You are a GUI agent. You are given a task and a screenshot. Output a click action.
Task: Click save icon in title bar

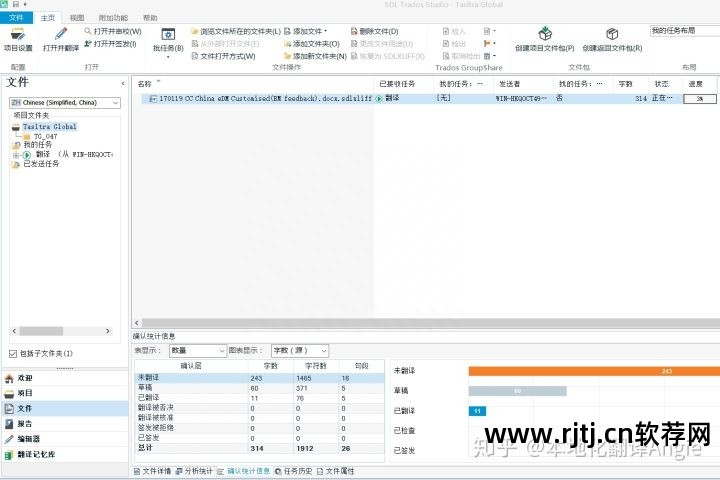(x=16, y=4)
